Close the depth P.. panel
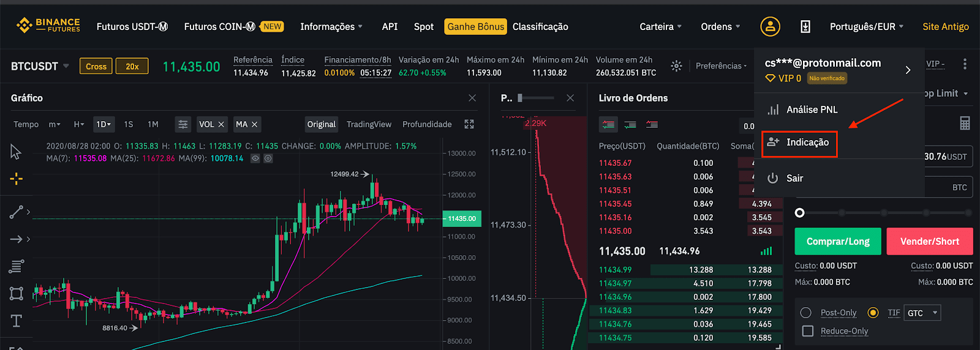This screenshot has height=350, width=980. pos(570,98)
